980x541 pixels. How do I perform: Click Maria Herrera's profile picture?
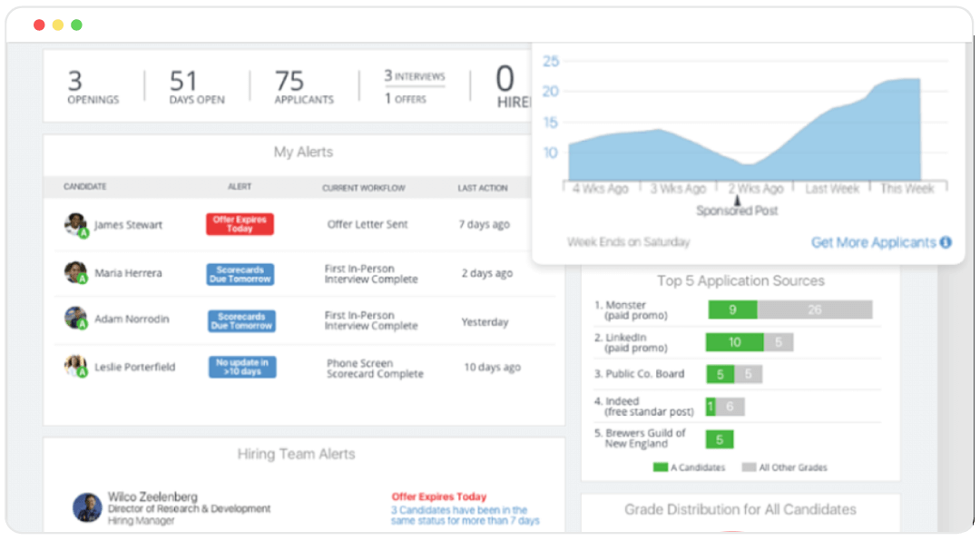click(75, 272)
